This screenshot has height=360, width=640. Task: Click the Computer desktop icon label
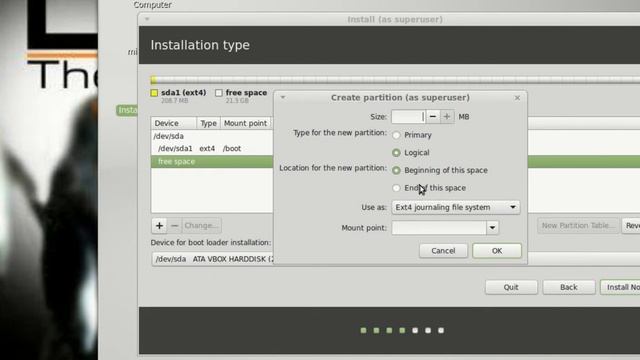tap(152, 5)
